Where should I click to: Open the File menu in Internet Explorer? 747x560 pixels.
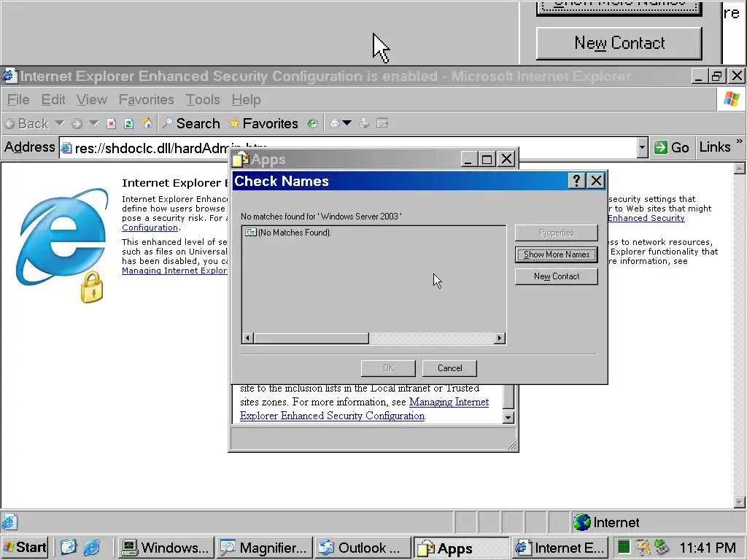(x=18, y=99)
